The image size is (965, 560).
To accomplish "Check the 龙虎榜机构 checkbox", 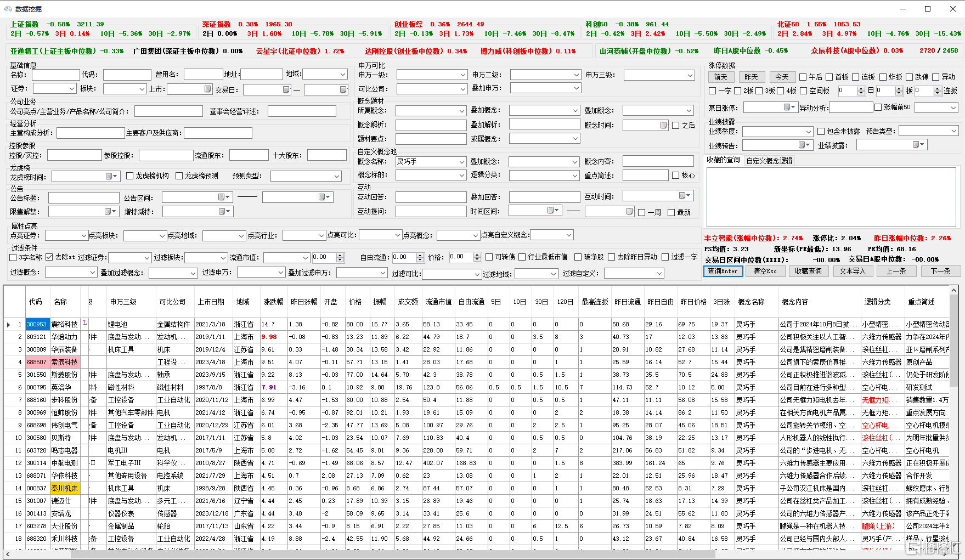I will pos(130,176).
